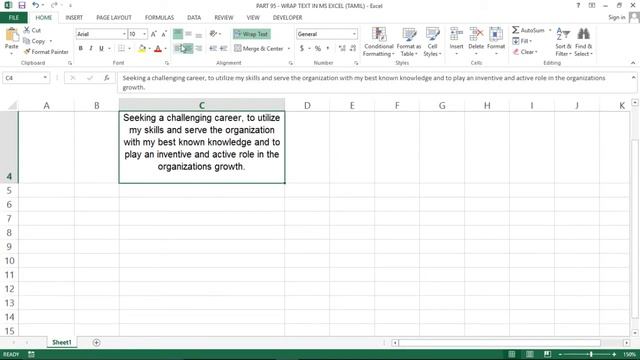Open Find & Select binoculars
Viewport: 640px width, 360px height.
click(584, 42)
